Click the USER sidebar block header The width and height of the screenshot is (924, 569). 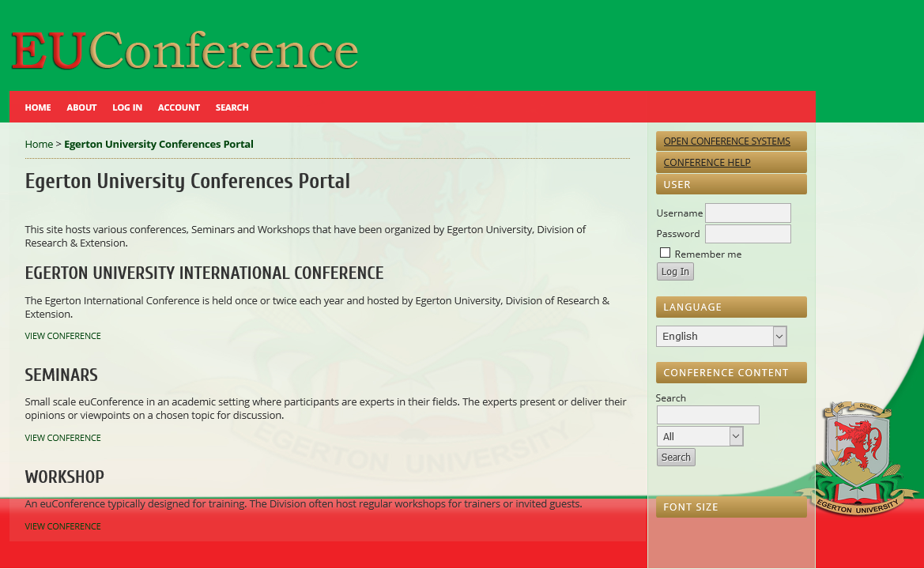point(731,184)
